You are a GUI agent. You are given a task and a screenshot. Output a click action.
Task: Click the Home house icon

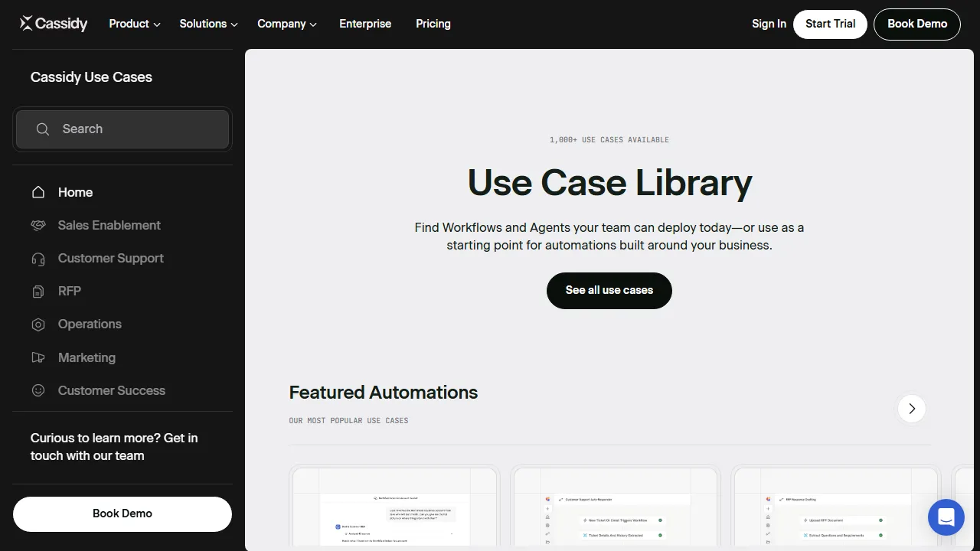[38, 192]
